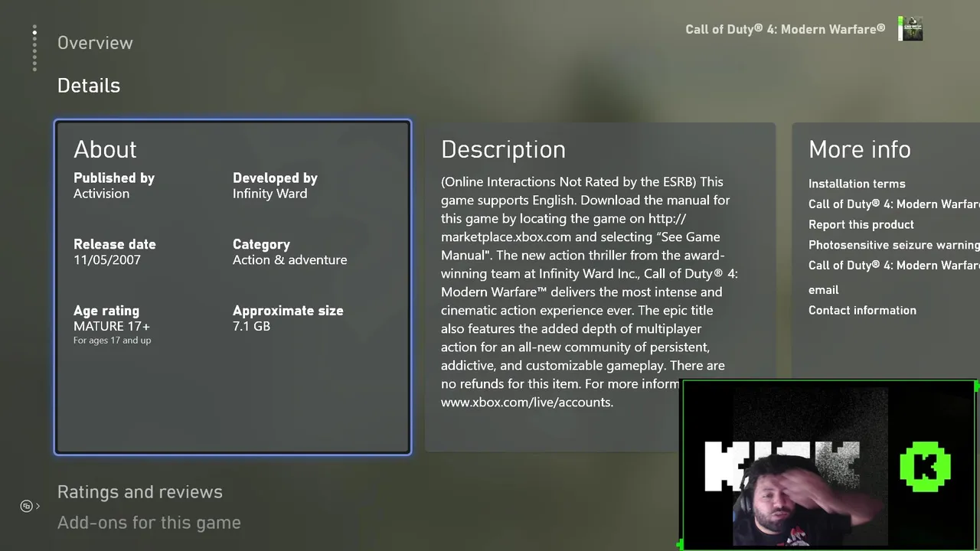Click category value Action & adventure

click(x=289, y=260)
